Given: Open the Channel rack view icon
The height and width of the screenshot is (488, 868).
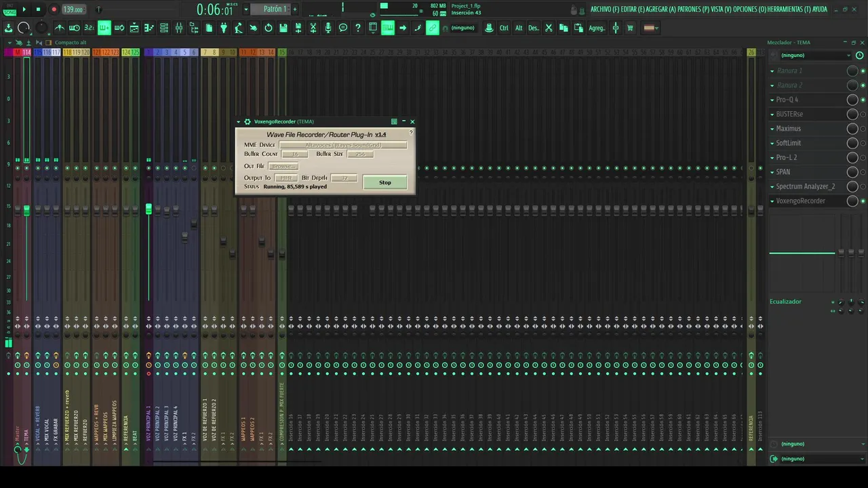Looking at the screenshot, I should pos(164,28).
